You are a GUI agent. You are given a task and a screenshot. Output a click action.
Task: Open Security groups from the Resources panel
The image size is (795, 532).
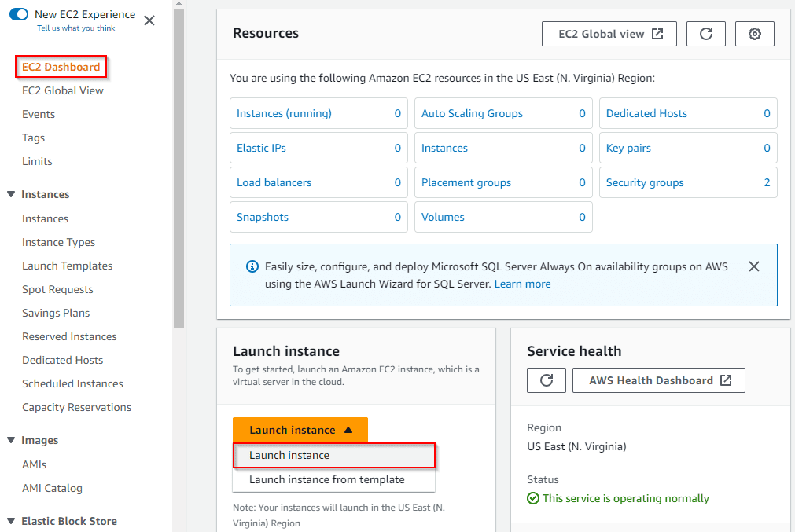coord(644,182)
